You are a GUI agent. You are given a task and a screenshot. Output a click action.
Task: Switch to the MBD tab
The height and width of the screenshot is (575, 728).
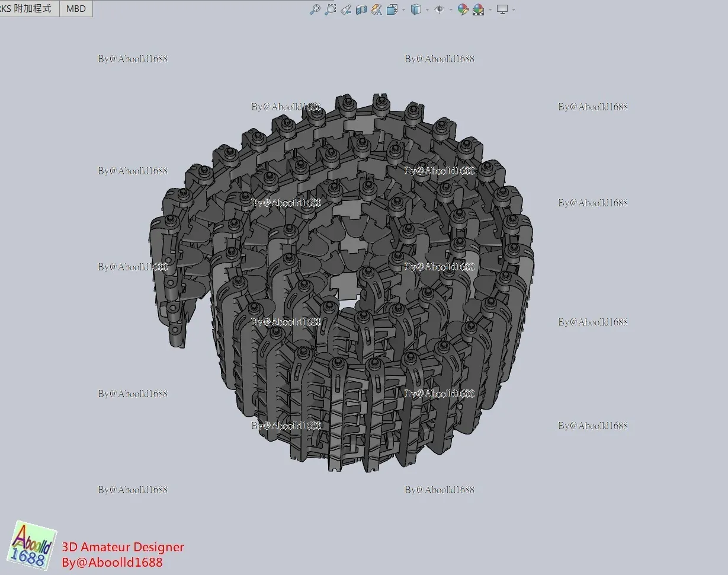tap(76, 9)
